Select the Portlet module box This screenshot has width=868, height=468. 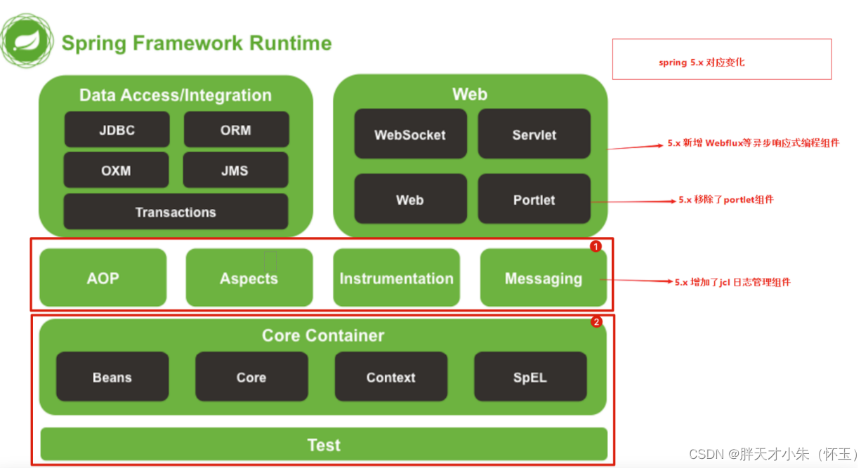point(534,199)
